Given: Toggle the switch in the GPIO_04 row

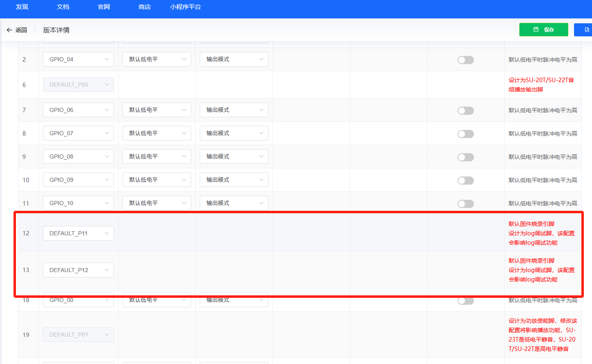Looking at the screenshot, I should point(465,60).
